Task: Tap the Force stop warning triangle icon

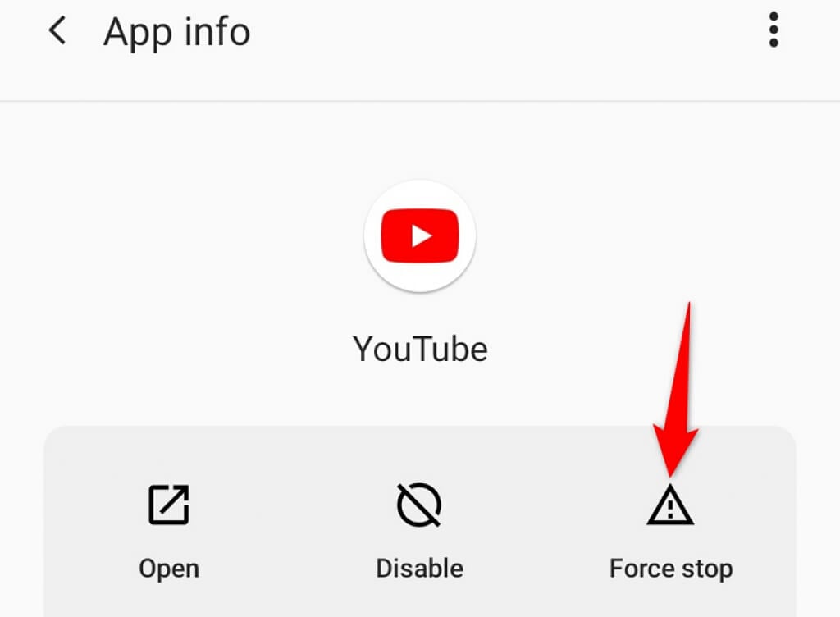Action: pos(670,505)
